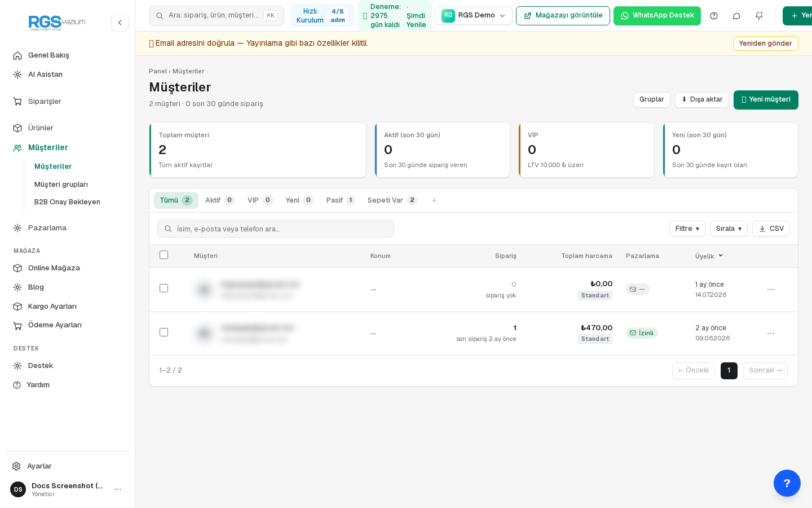
Task: Open row actions for the ₺0,00 customer
Action: pos(771,290)
